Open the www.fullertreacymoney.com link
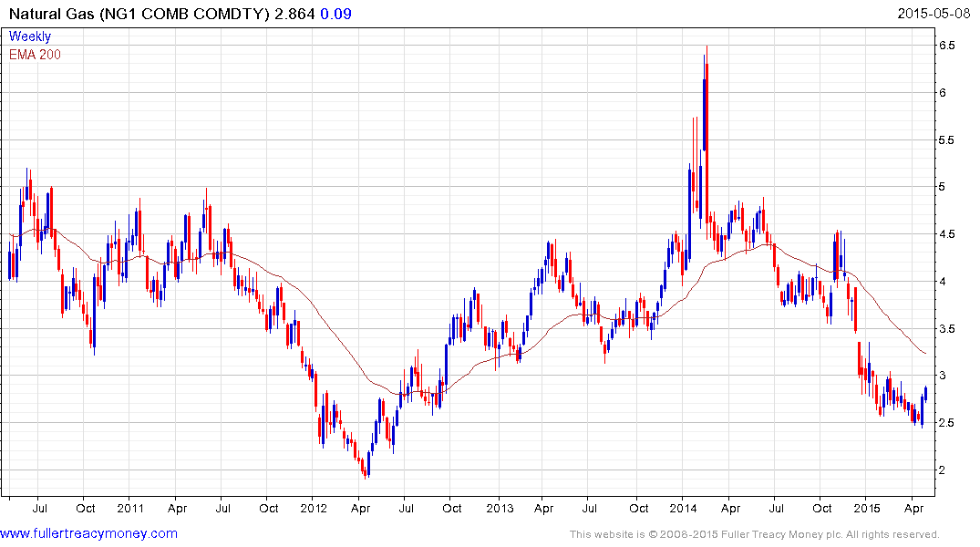 (88, 533)
